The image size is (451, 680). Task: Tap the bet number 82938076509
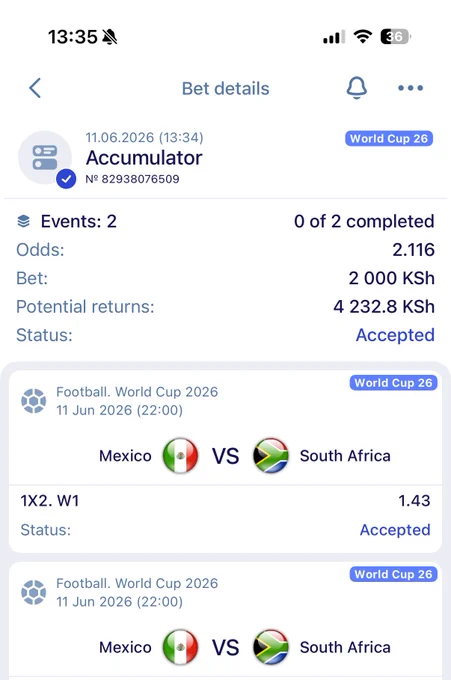coord(132,179)
